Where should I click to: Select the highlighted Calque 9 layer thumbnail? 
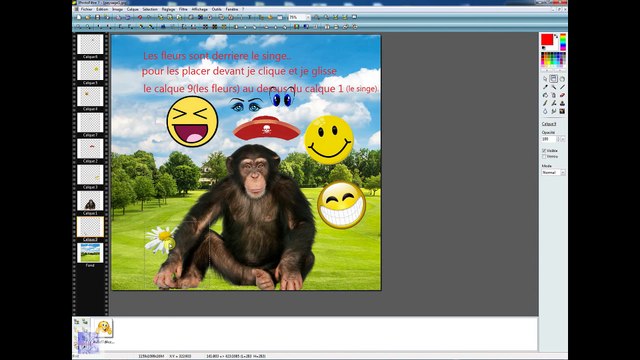tap(90, 227)
